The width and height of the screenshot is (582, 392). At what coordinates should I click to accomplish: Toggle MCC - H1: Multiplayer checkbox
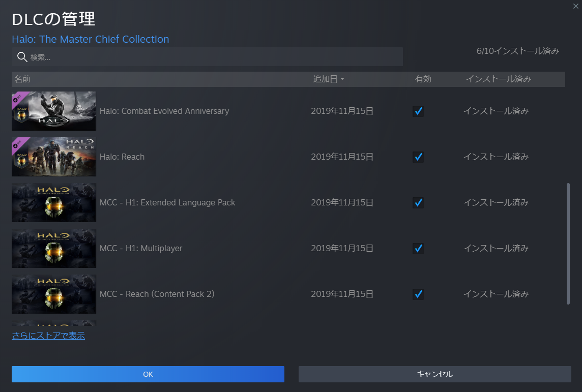pyautogui.click(x=418, y=249)
